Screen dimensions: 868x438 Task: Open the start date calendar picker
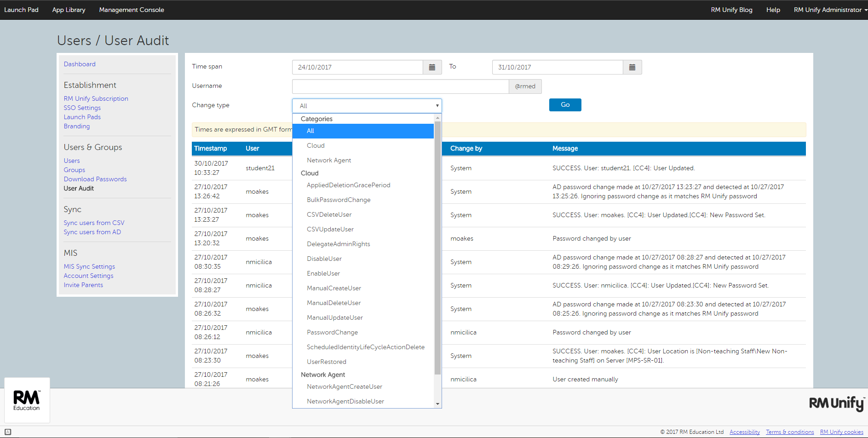[432, 67]
